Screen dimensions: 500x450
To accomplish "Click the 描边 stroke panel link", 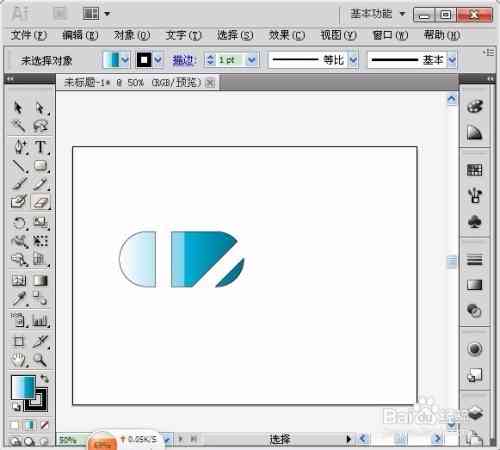I will pyautogui.click(x=183, y=60).
